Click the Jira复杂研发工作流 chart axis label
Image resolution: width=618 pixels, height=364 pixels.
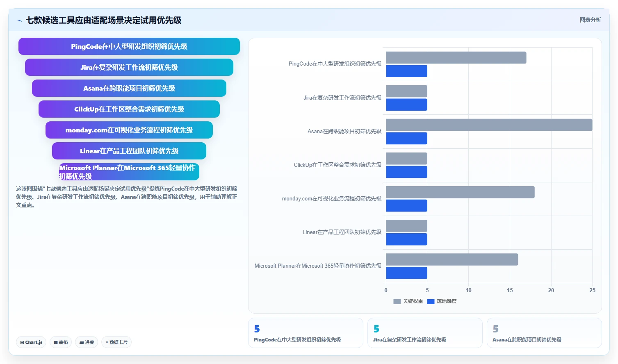coord(342,98)
